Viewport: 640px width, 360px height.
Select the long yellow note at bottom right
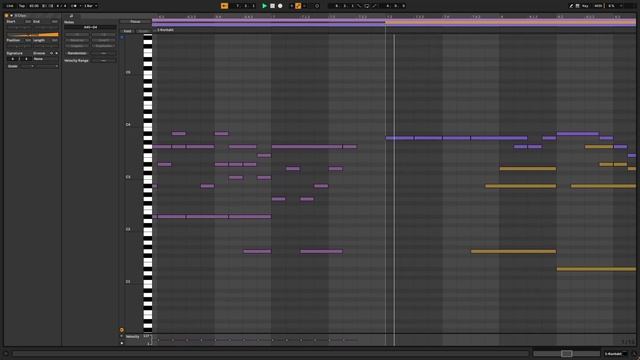(596, 269)
